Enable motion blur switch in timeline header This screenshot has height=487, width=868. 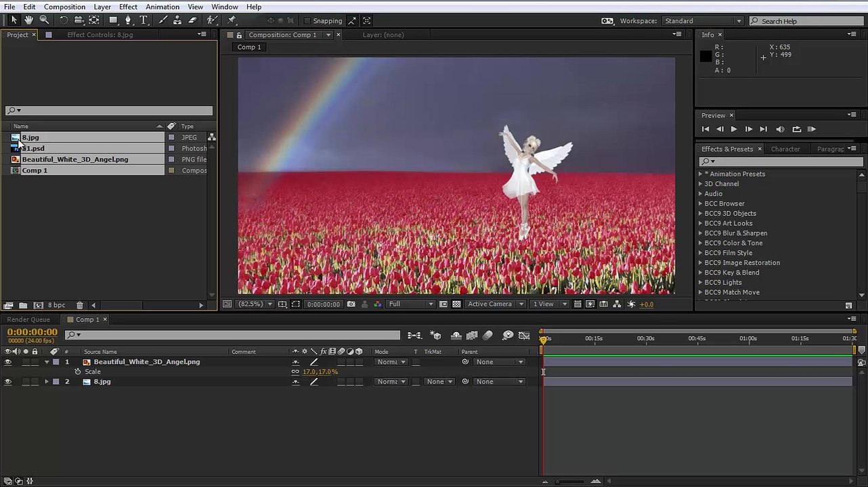tap(487, 335)
